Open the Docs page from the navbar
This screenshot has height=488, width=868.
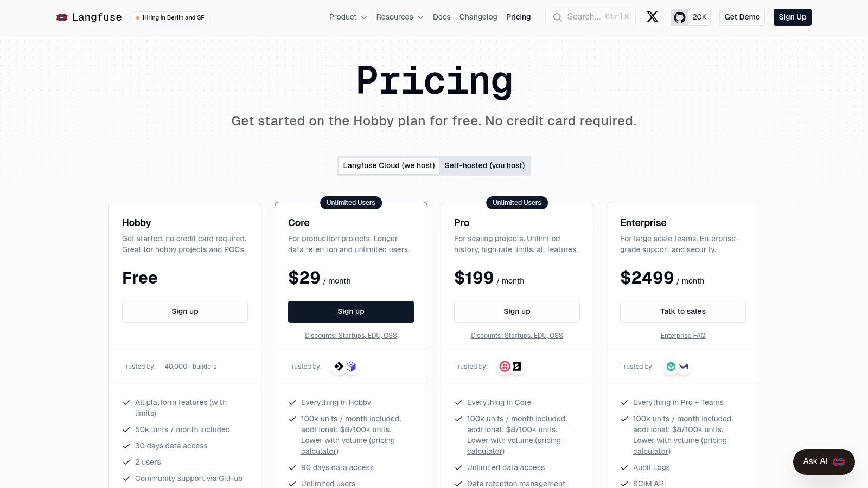(441, 17)
